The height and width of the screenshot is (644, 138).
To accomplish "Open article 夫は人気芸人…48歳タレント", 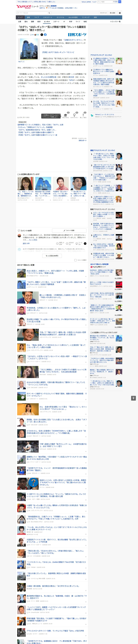I will coord(55,272).
